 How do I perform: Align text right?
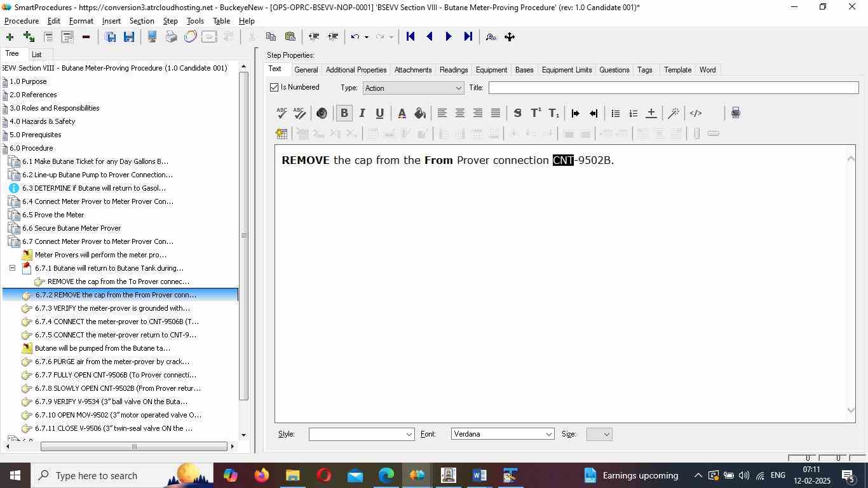coord(477,113)
